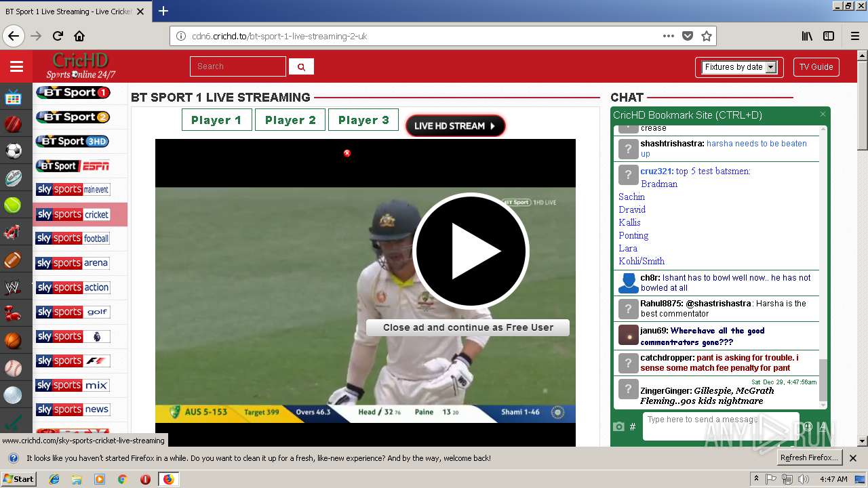868x488 pixels.
Task: Open Sky Sports Football channel
Action: tap(73, 239)
